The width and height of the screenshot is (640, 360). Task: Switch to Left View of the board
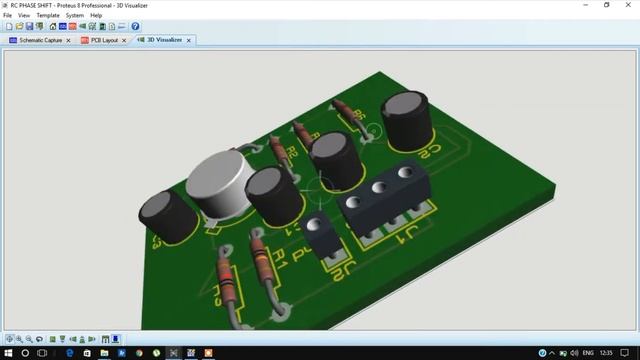(73, 339)
